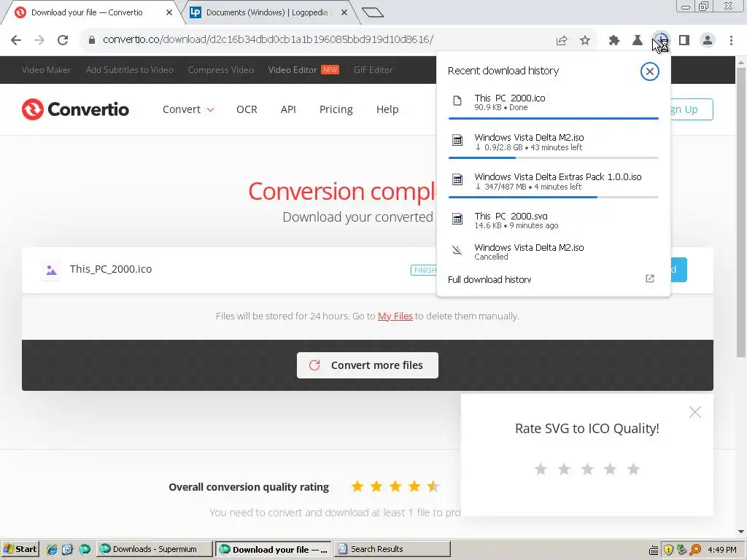This screenshot has width=747, height=560.
Task: Rate conversion one star
Action: click(541, 469)
